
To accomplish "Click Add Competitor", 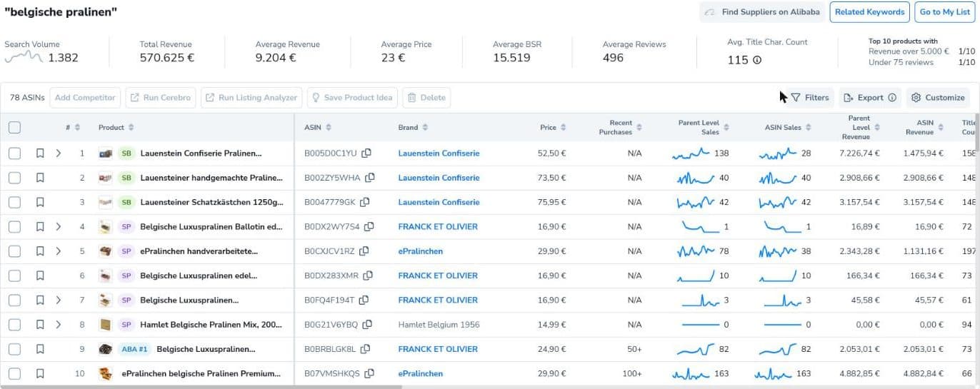I will [x=85, y=98].
